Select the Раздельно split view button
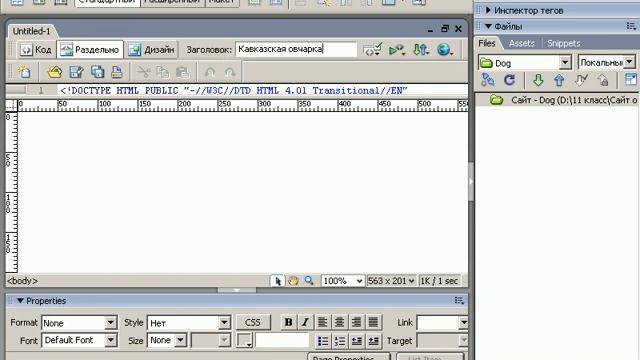The image size is (640, 360). [x=90, y=50]
